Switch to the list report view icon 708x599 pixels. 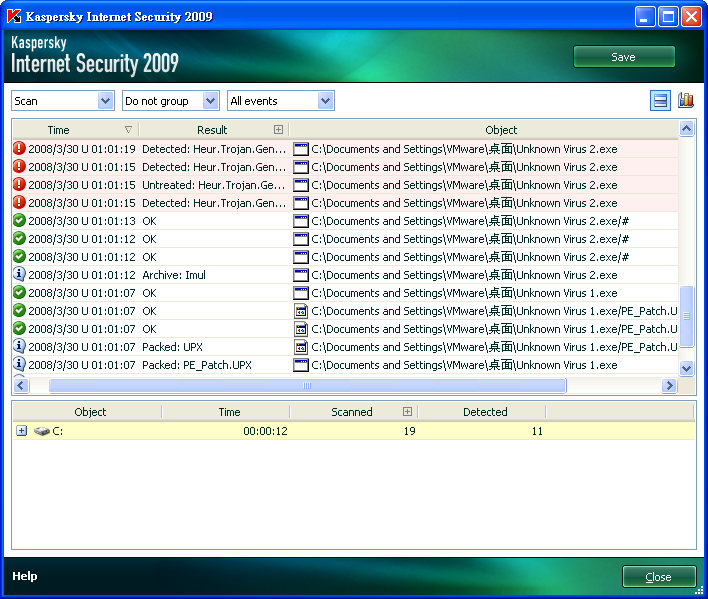[x=660, y=101]
